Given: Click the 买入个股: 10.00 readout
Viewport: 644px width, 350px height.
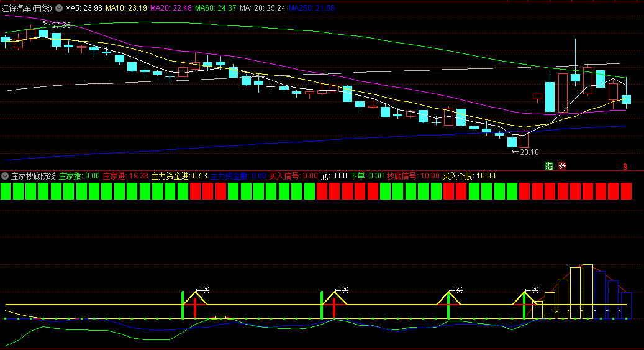Looking at the screenshot, I should pyautogui.click(x=469, y=176).
